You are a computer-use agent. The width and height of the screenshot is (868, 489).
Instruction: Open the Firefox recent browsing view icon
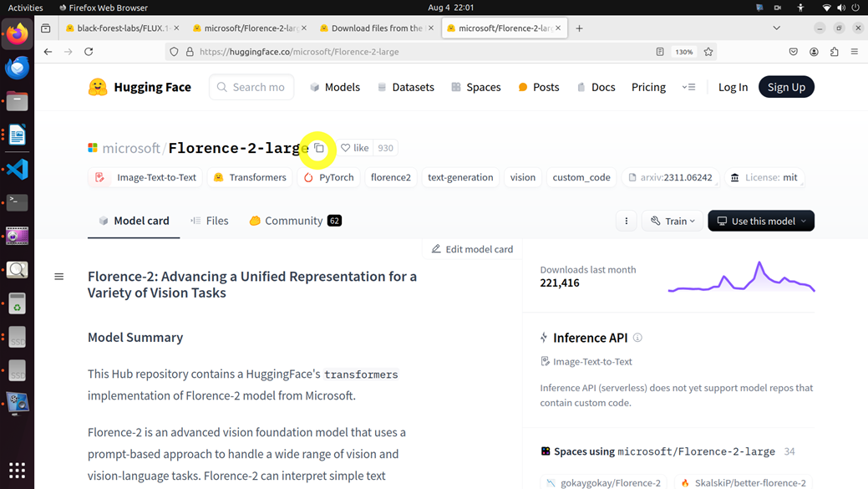46,28
